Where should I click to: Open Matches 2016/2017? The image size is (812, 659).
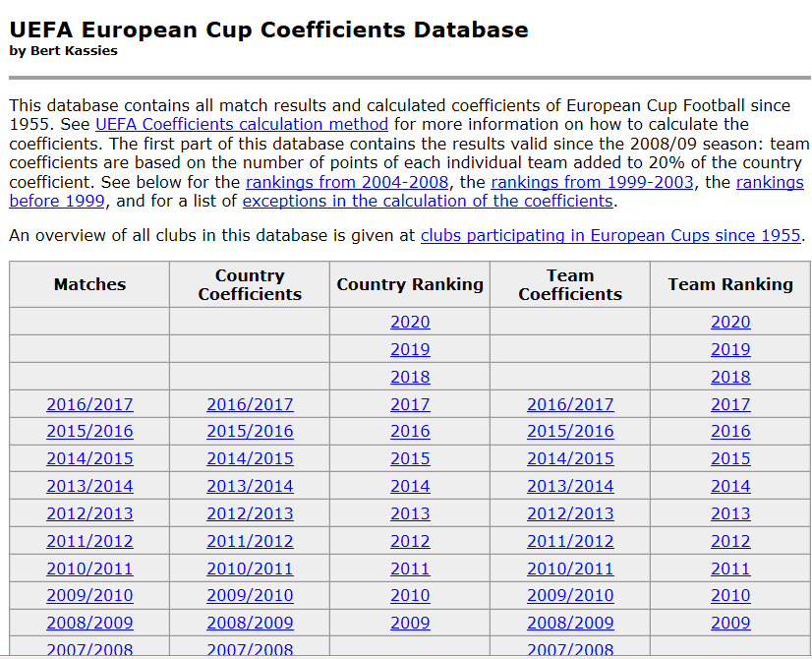(90, 404)
